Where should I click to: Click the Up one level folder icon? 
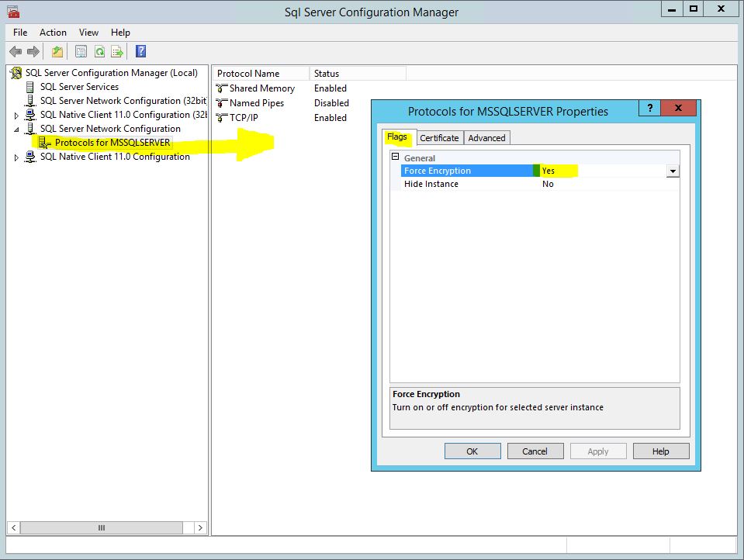click(57, 51)
